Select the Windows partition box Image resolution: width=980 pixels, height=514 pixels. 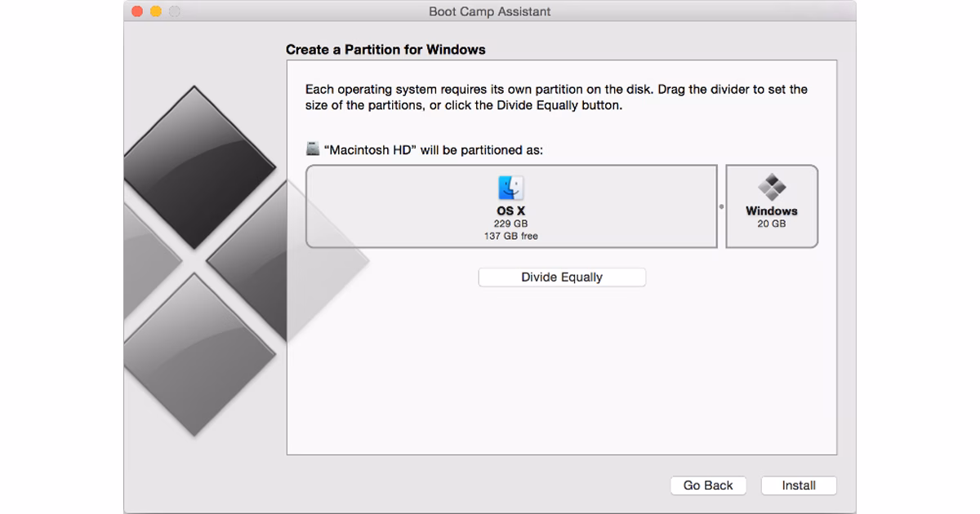tap(772, 206)
